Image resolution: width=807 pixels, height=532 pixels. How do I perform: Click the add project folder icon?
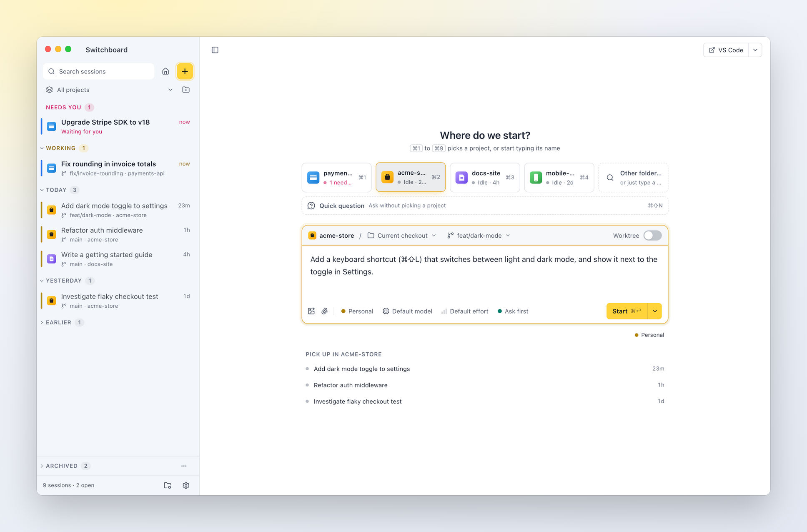pos(186,90)
